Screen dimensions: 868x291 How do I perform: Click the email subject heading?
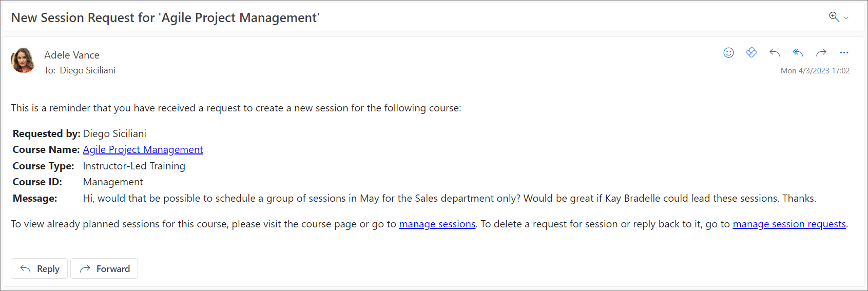tap(165, 18)
